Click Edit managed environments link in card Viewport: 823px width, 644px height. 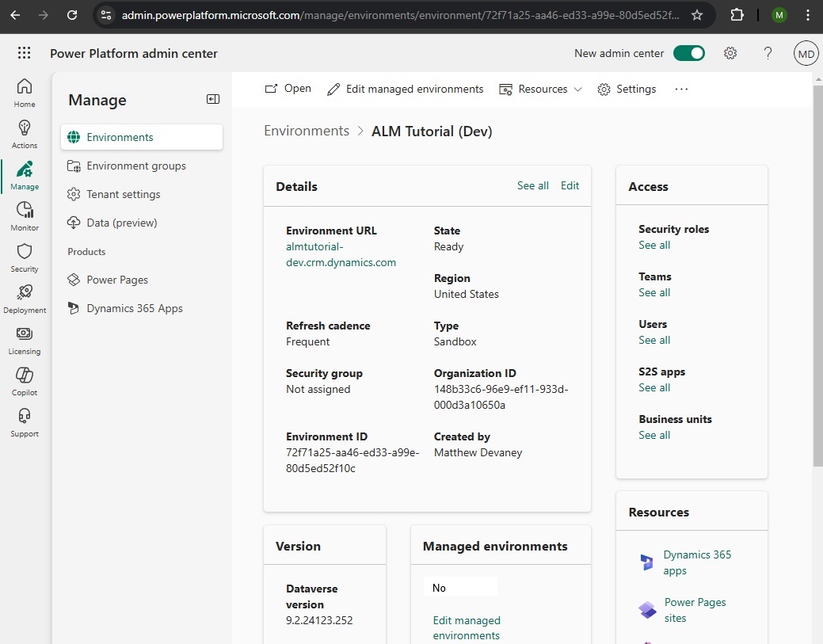coord(467,627)
